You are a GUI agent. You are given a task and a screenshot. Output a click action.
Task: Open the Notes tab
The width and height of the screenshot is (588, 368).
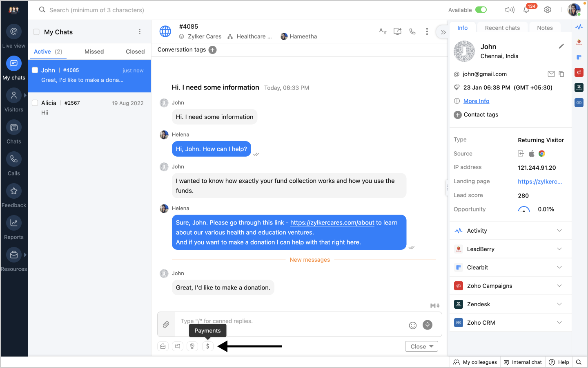545,28
